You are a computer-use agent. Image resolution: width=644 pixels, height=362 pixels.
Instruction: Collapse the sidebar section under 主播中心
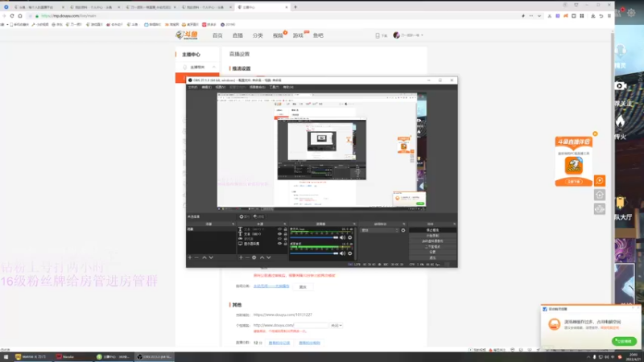213,67
